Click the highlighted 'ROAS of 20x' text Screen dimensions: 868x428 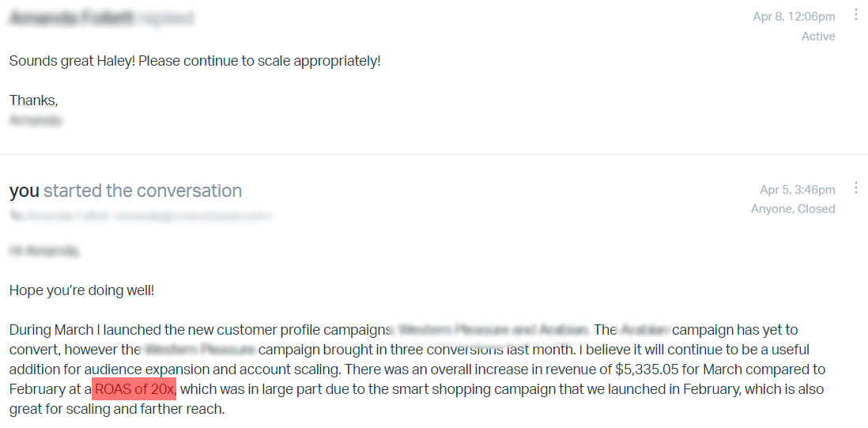(134, 389)
